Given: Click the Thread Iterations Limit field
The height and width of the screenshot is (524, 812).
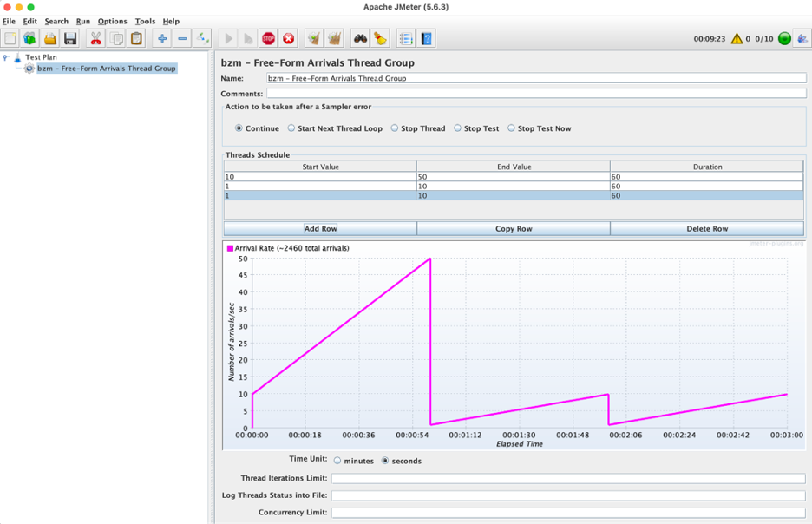Looking at the screenshot, I should pyautogui.click(x=568, y=478).
